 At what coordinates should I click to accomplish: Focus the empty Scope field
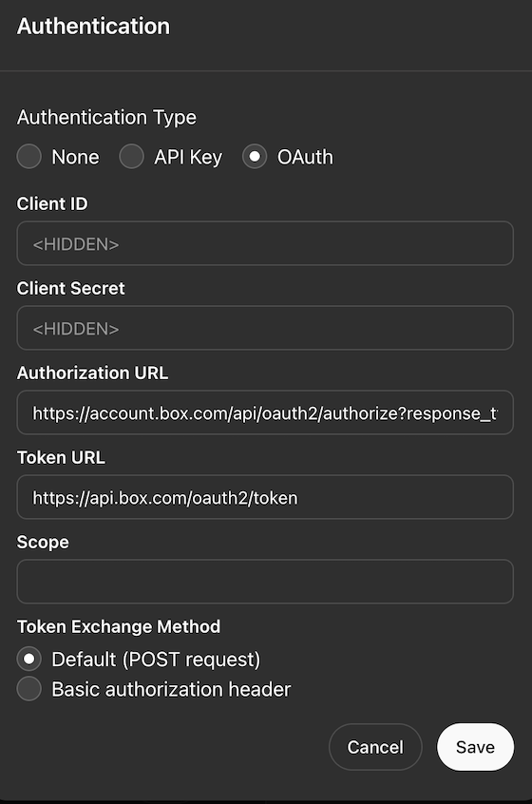click(265, 582)
